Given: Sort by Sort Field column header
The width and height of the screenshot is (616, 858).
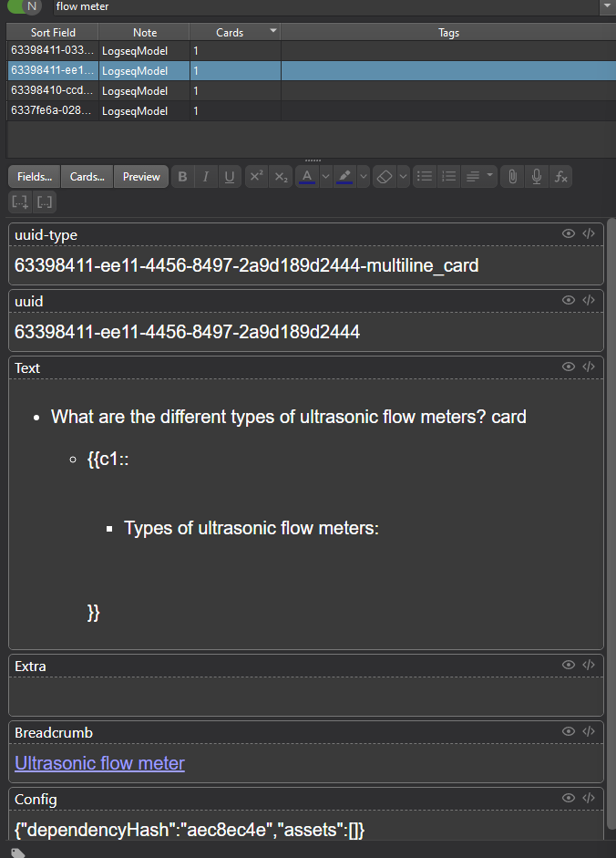Looking at the screenshot, I should 53,32.
